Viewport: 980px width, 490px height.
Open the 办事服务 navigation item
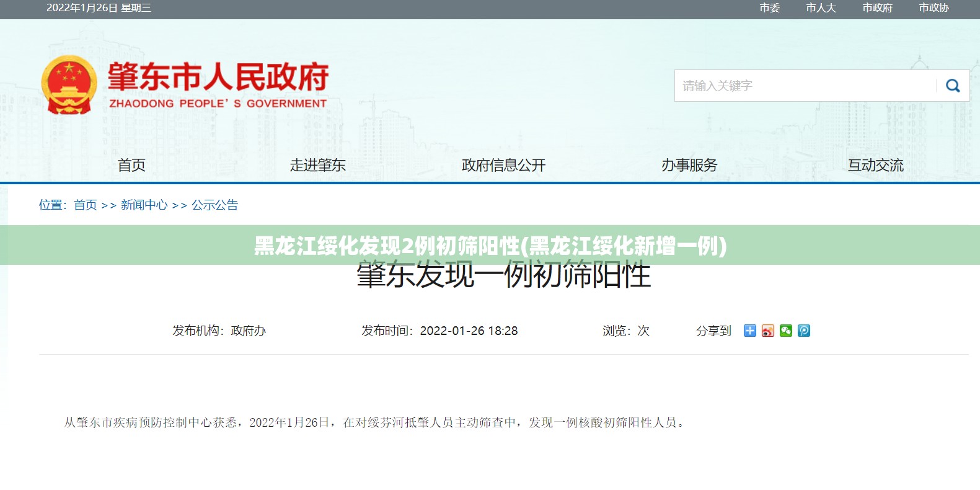coord(689,165)
